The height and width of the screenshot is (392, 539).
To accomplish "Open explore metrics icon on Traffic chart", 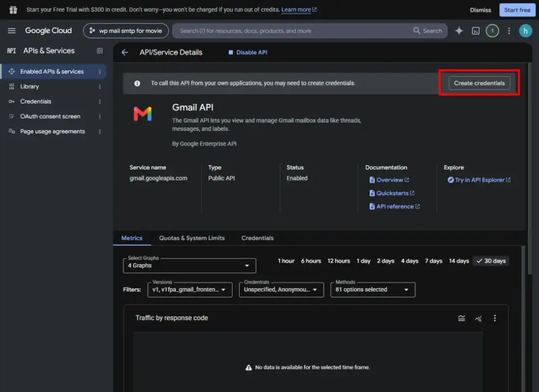I will pos(478,318).
